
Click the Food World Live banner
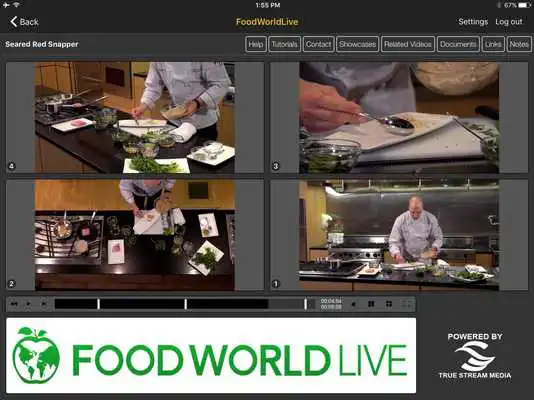[211, 356]
